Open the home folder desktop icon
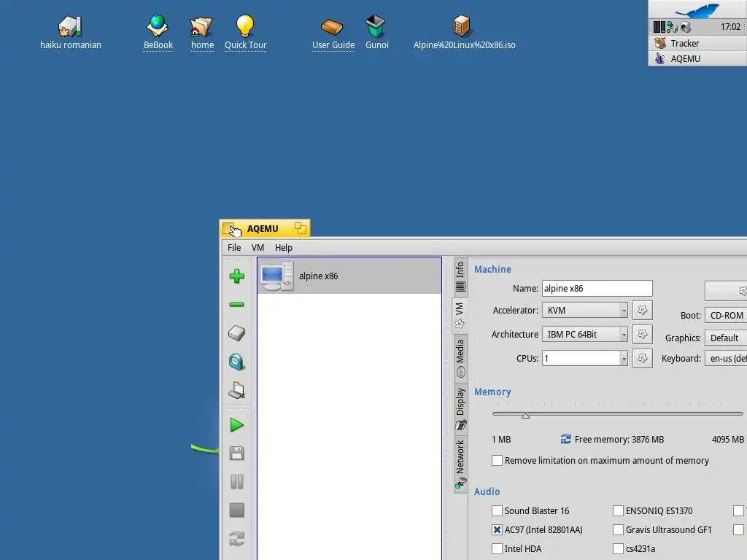This screenshot has width=747, height=560. [x=202, y=33]
